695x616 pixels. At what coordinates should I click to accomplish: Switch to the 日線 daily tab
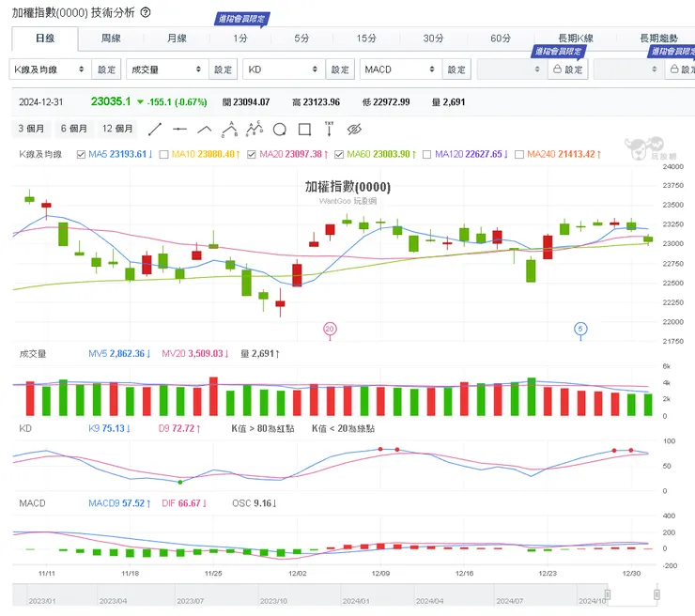(x=45, y=38)
